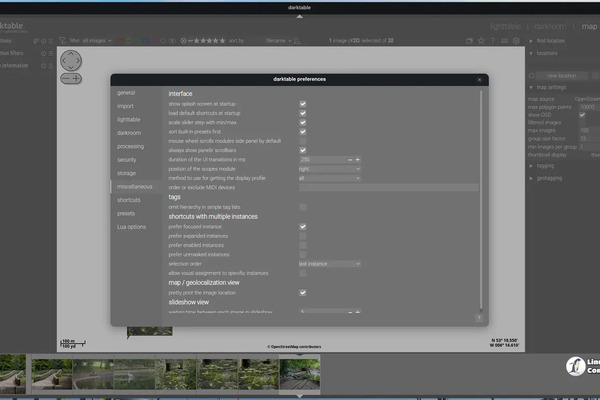This screenshot has height=400, width=600.
Task: Switch to lighttable view at top right
Action: click(x=505, y=26)
